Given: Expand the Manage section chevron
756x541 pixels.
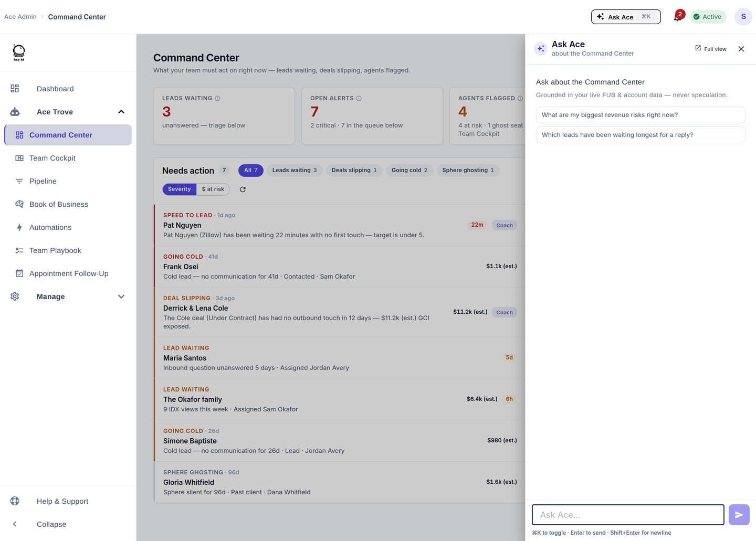Looking at the screenshot, I should 121,296.
